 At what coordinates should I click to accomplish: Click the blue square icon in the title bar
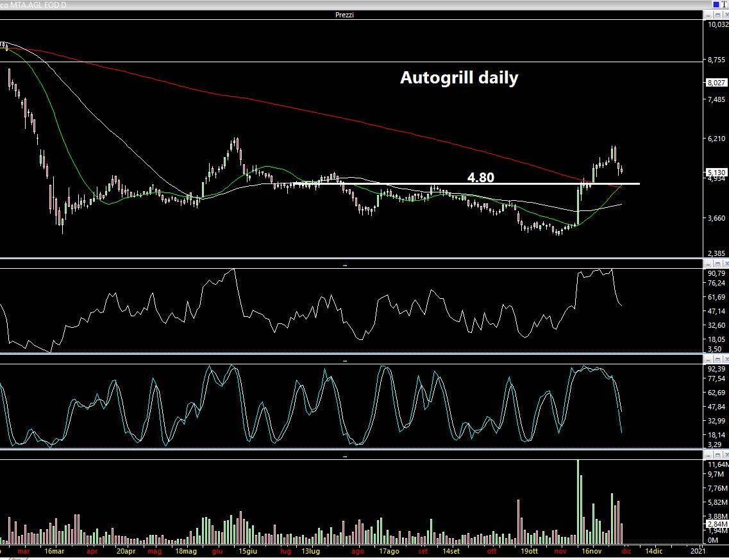(716, 4)
